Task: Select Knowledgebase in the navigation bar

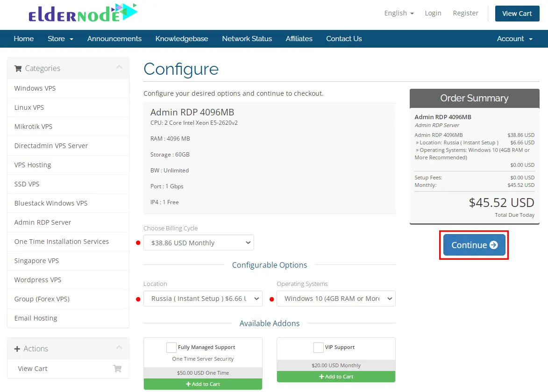Action: pos(181,39)
